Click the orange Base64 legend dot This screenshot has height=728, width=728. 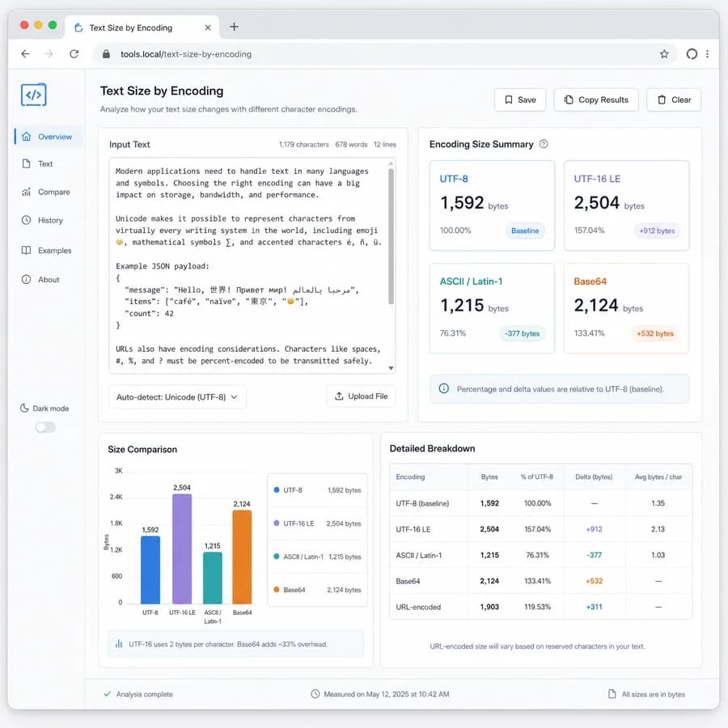coord(277,590)
